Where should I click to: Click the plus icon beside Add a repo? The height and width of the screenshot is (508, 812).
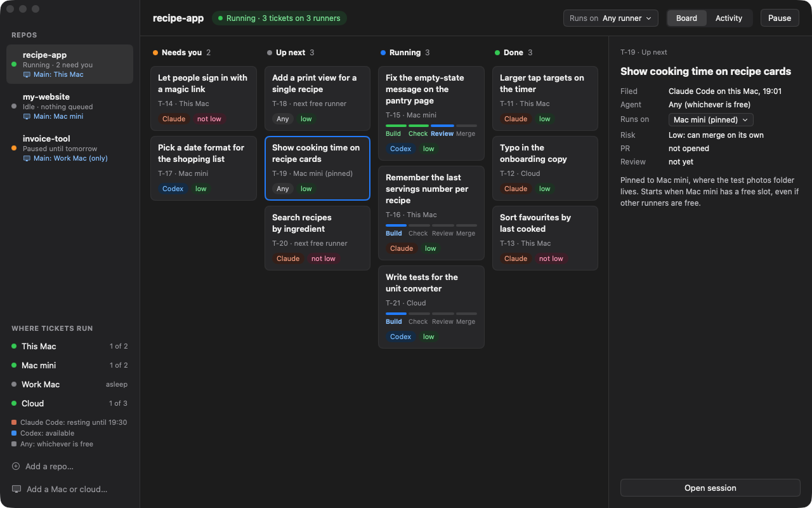click(16, 466)
